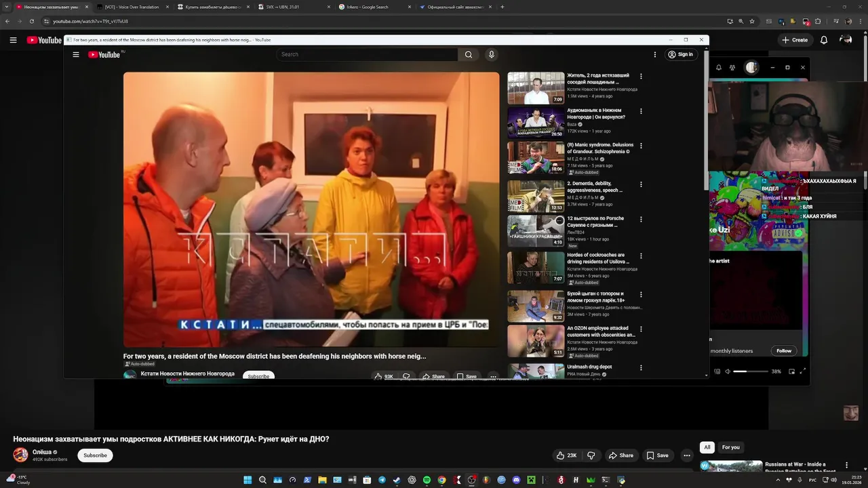The height and width of the screenshot is (488, 868).
Task: Reload the page in the browser
Action: pos(31,21)
